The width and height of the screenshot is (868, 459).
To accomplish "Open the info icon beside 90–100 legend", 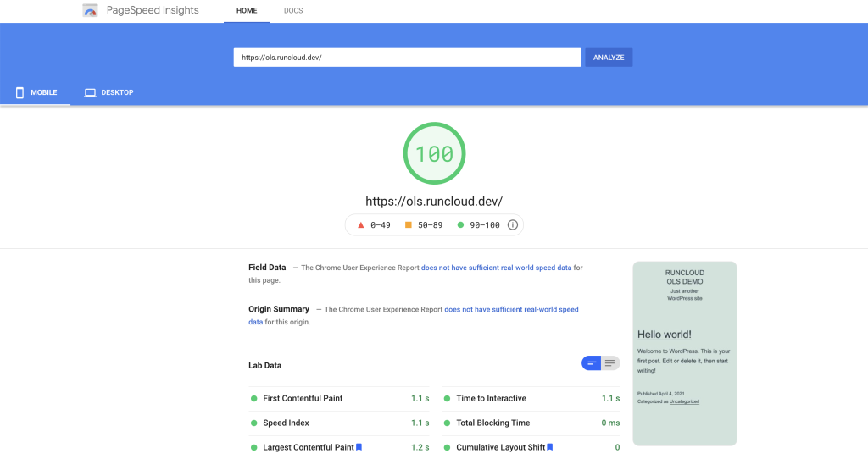I will coord(513,224).
